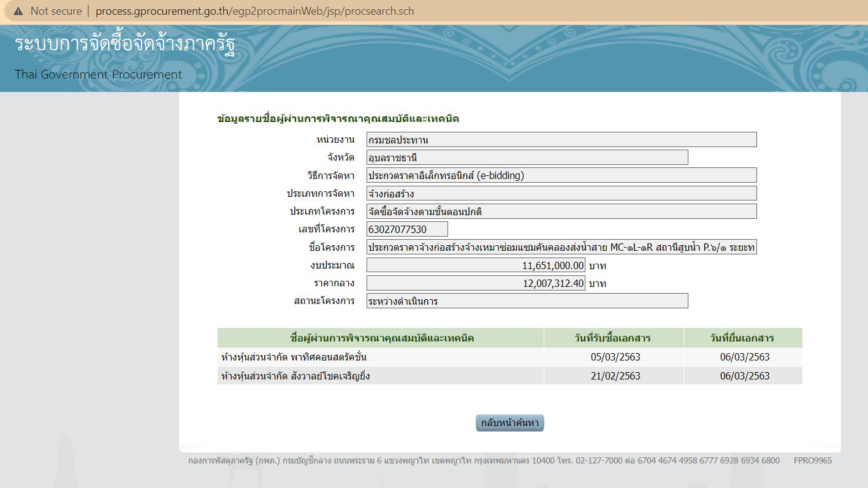Image resolution: width=868 pixels, height=488 pixels.
Task: Click the วันที่ยื่นเอกสาร column header
Action: coord(743,338)
